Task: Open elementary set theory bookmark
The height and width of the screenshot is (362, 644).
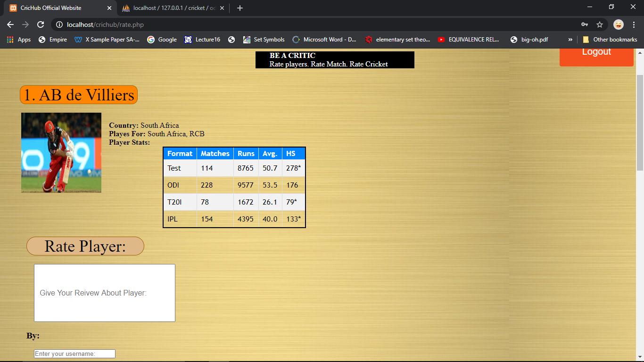Action: [x=397, y=40]
